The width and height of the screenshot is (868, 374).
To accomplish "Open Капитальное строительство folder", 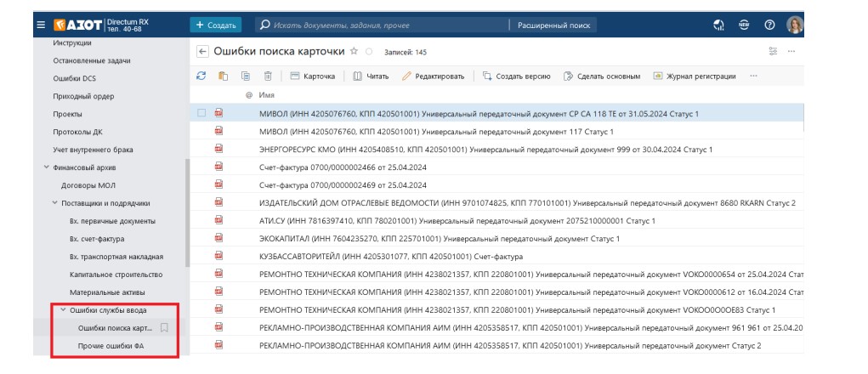I will tap(116, 275).
